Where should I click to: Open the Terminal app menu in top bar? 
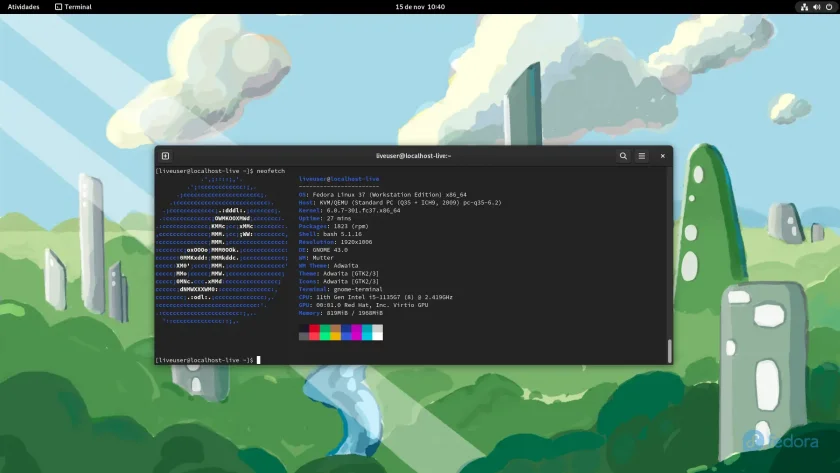click(x=73, y=7)
